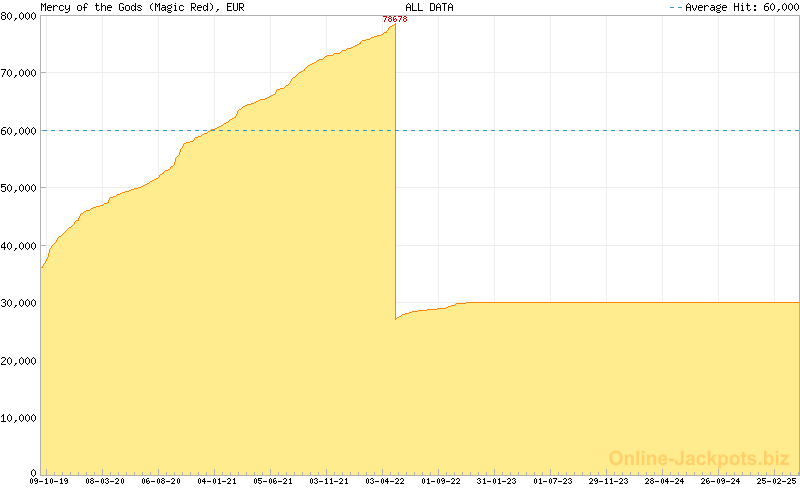Click the 10,000 y-axis label
This screenshot has height=490, width=800.
[19, 418]
